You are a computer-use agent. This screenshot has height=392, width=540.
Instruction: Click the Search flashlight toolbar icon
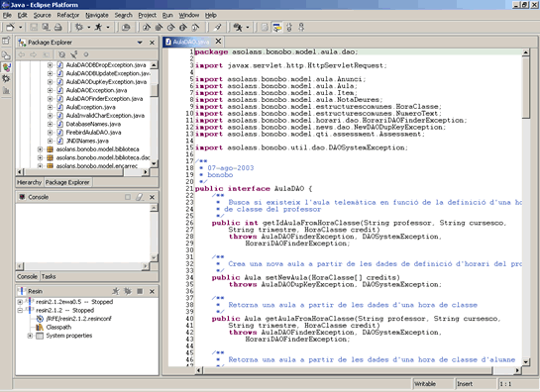(x=217, y=27)
